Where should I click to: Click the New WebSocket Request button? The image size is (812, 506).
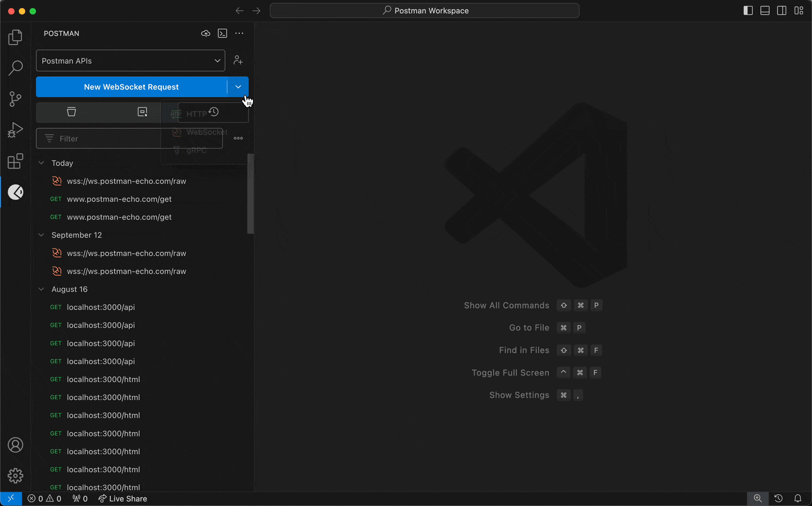click(x=132, y=87)
